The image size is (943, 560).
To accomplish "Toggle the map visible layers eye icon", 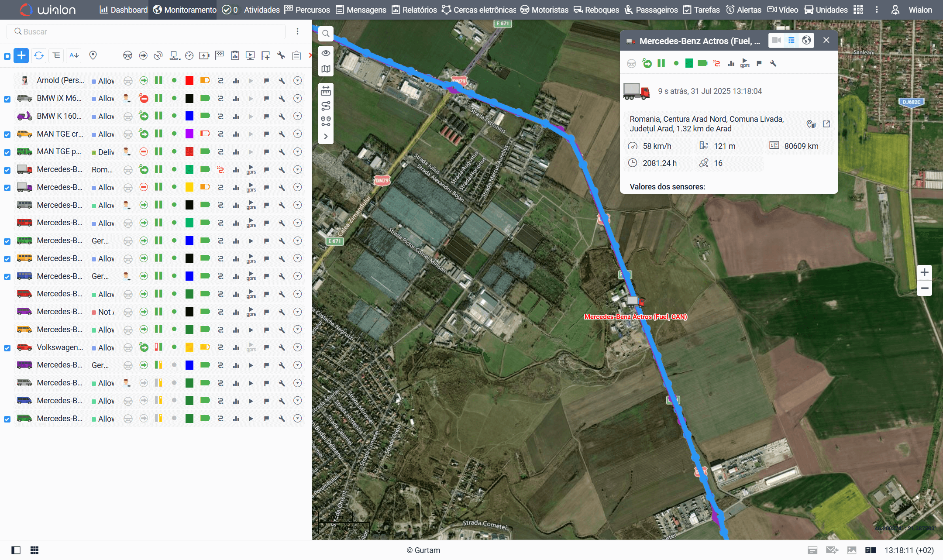I will pos(326,53).
